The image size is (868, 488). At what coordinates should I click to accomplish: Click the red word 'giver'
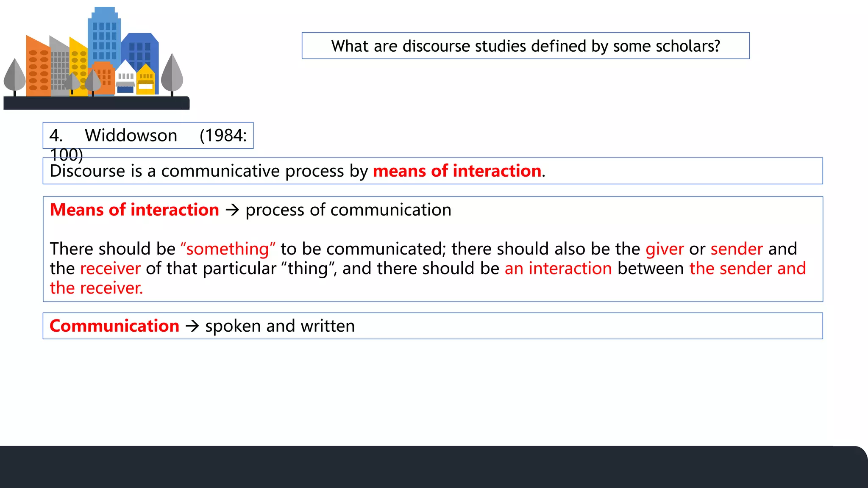pos(665,249)
